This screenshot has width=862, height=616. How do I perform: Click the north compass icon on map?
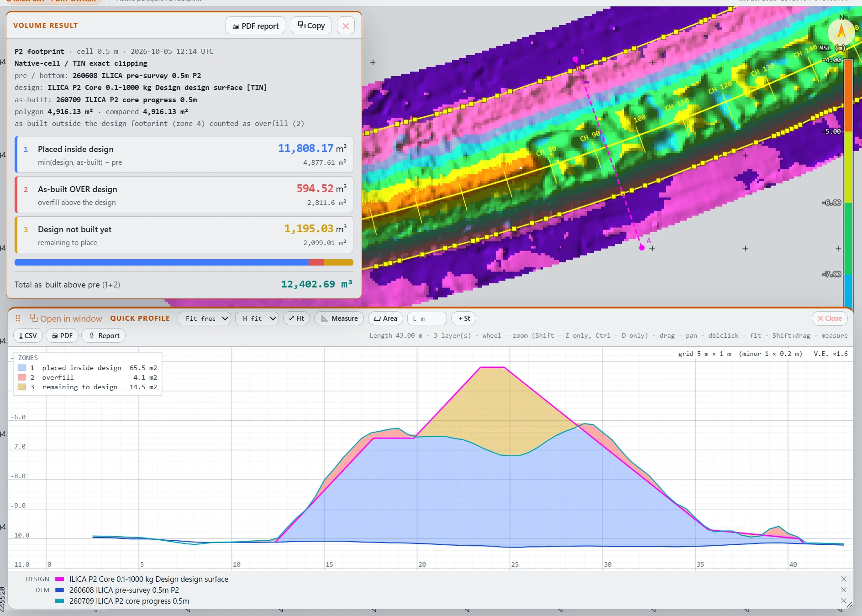pyautogui.click(x=841, y=31)
